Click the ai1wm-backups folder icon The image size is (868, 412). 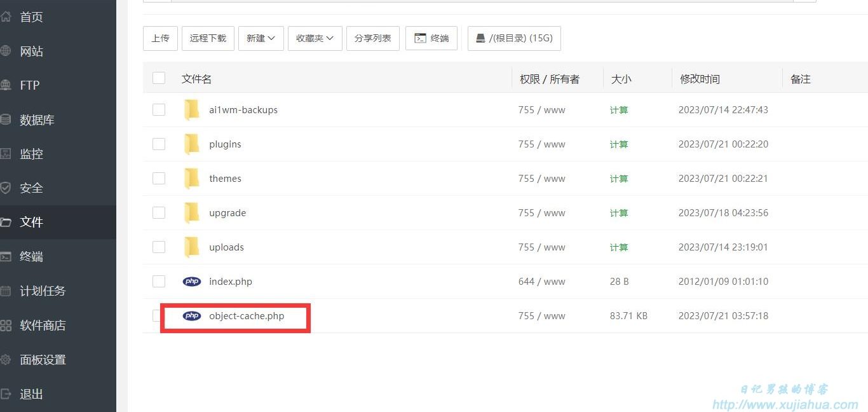point(191,110)
